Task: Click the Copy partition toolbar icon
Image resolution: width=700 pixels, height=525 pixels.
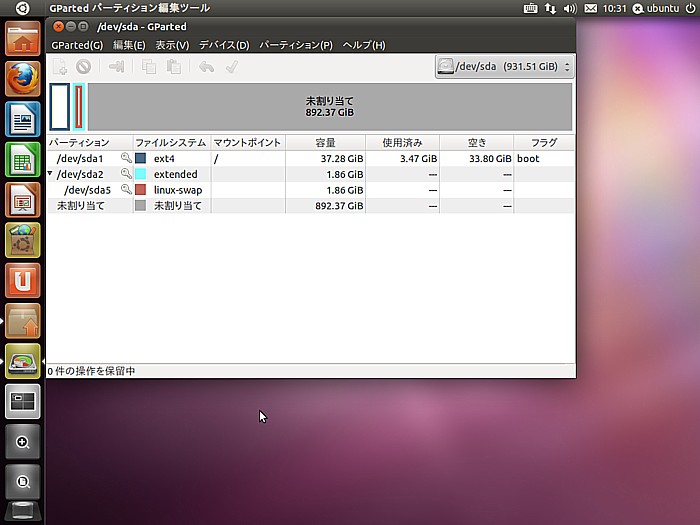Action: tap(149, 67)
